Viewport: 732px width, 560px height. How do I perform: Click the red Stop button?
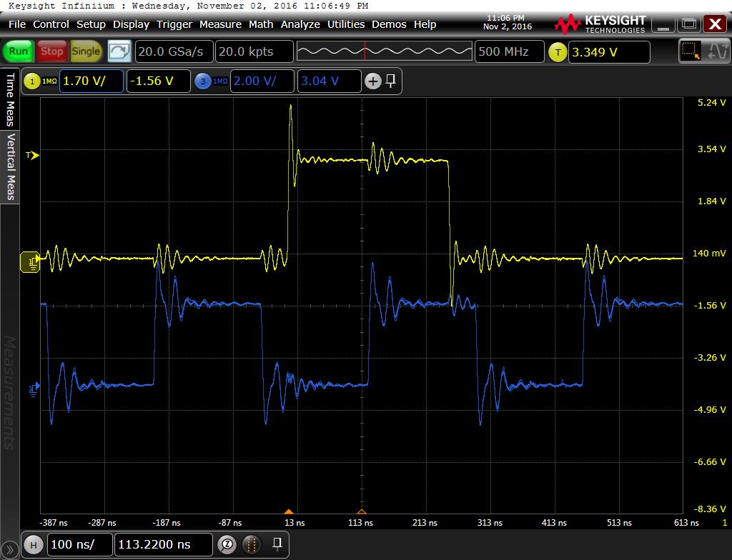tap(51, 51)
